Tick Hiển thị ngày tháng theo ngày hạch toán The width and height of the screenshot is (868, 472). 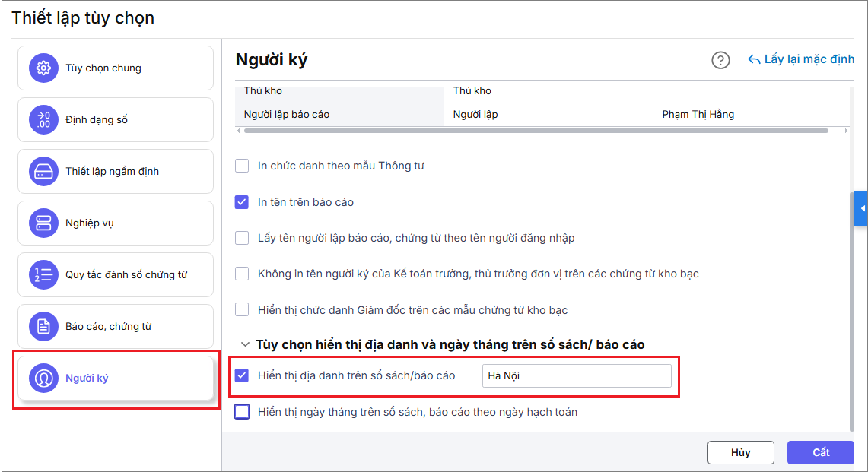pyautogui.click(x=242, y=412)
